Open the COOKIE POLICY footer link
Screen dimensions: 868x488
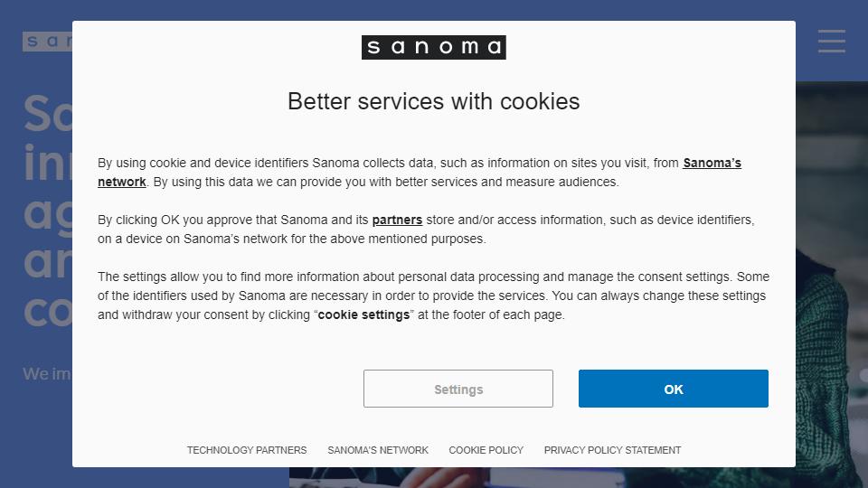pyautogui.click(x=486, y=450)
